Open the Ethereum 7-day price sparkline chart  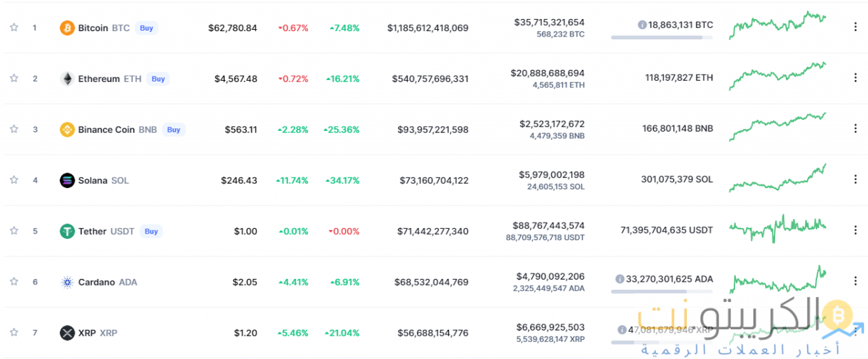(778, 76)
